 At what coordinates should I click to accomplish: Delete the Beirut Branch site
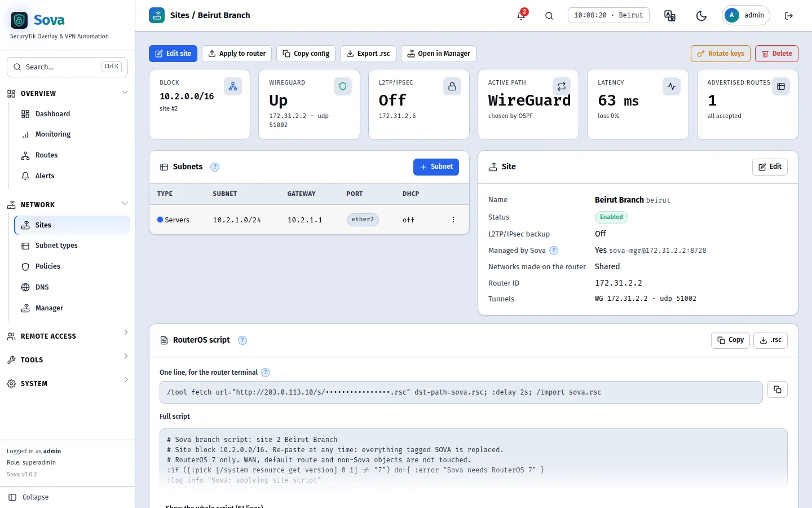tap(776, 54)
